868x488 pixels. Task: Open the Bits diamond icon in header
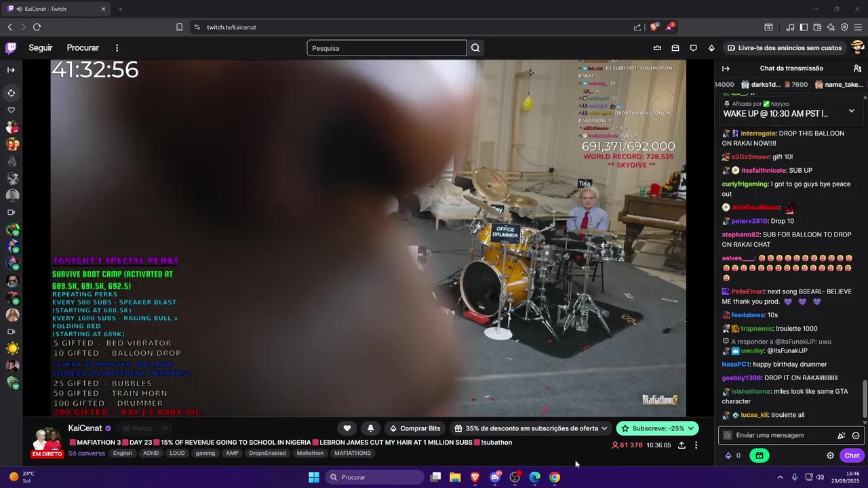pyautogui.click(x=711, y=48)
